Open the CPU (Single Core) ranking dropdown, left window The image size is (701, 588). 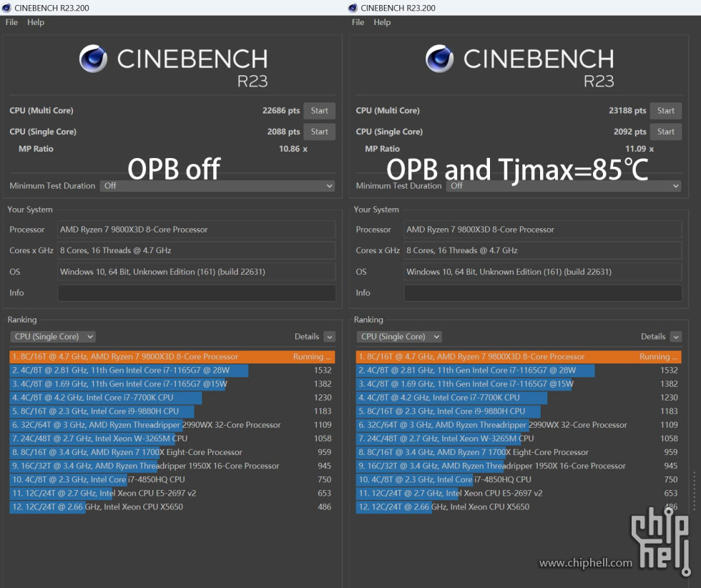tap(53, 337)
